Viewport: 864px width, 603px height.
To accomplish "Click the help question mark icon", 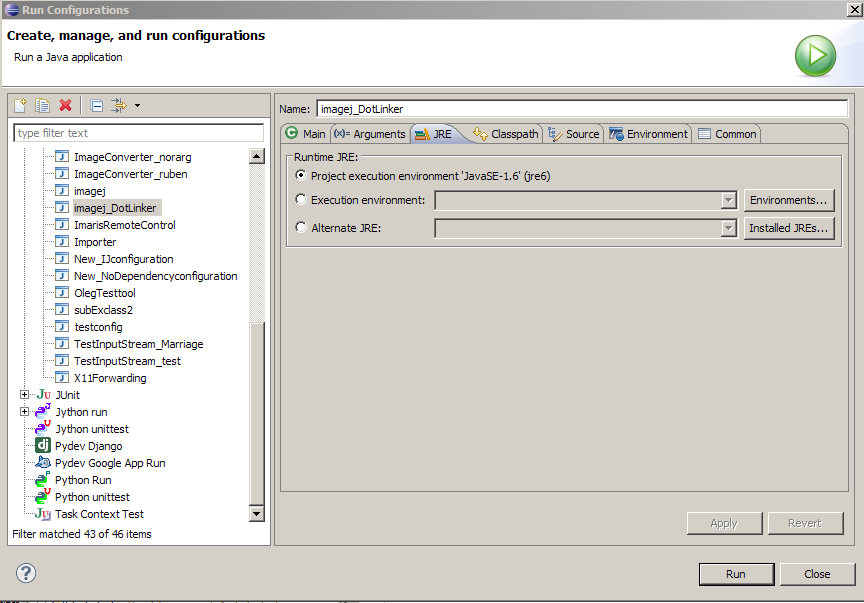I will 26,573.
